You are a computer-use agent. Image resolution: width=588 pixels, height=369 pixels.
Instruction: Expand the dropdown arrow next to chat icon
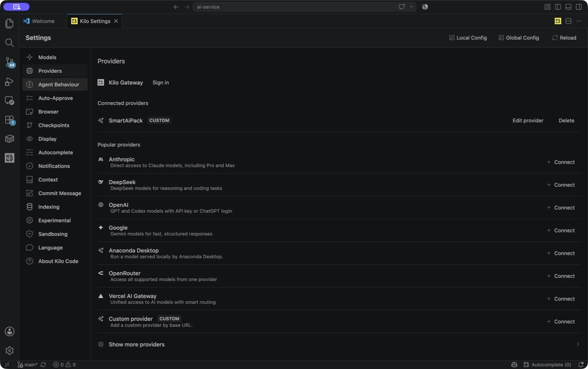click(412, 7)
